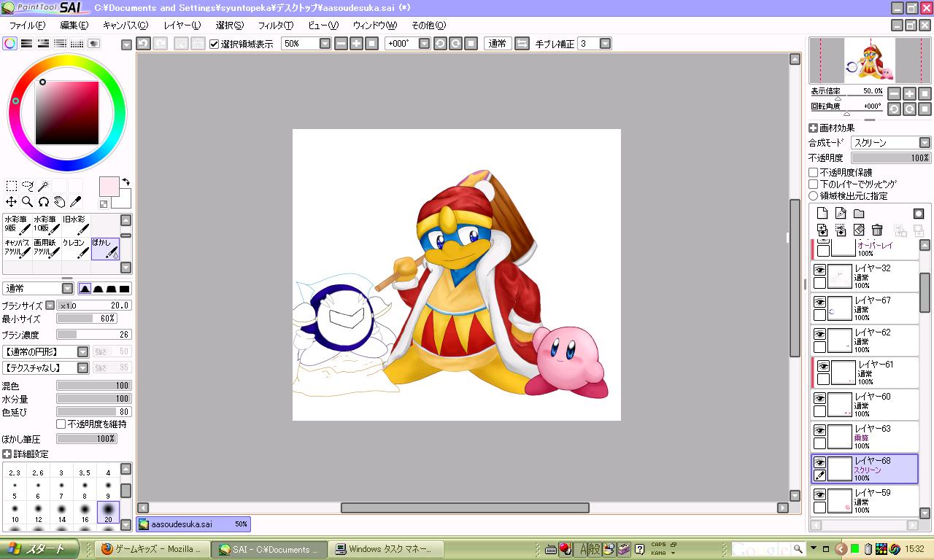
Task: Select 領域検出元に指定 radio button
Action: [814, 196]
